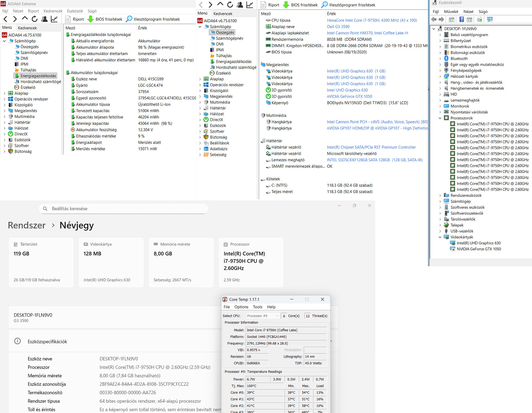The image size is (532, 413).
Task: Open HexaCore Intel Core i7-9750H CPU link
Action: [372, 20]
